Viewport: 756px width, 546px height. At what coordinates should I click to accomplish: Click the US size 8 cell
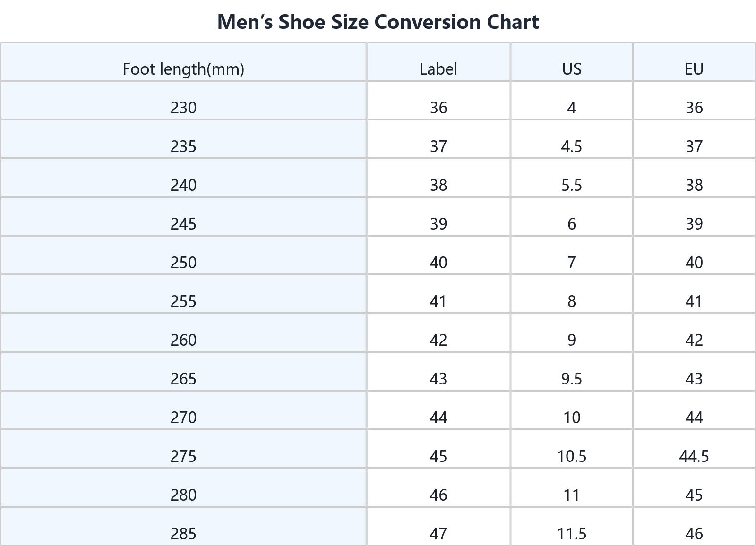tap(571, 301)
